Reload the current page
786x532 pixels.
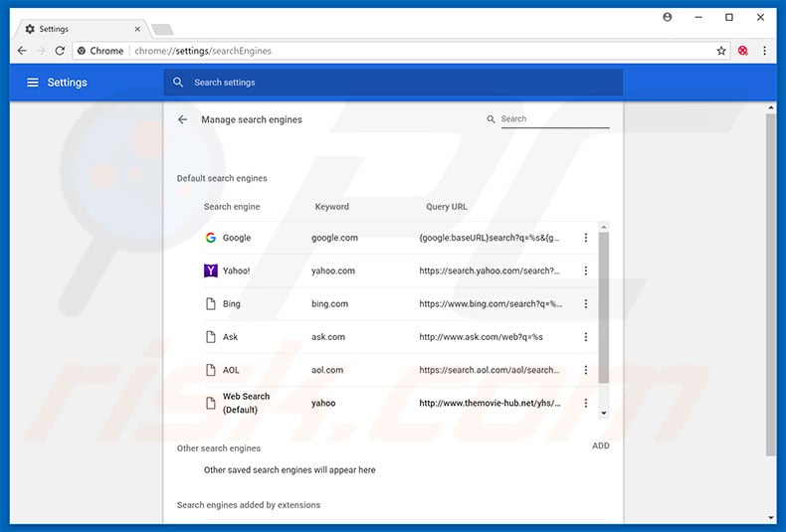coord(60,51)
